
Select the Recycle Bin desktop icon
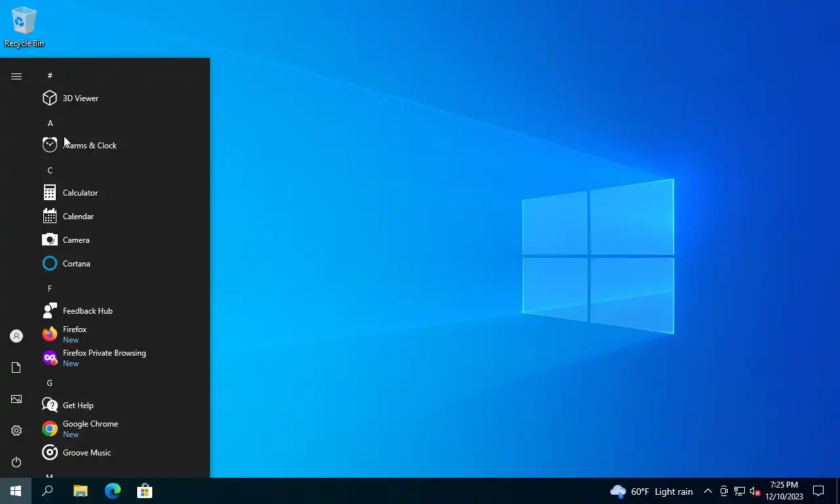pos(24,27)
